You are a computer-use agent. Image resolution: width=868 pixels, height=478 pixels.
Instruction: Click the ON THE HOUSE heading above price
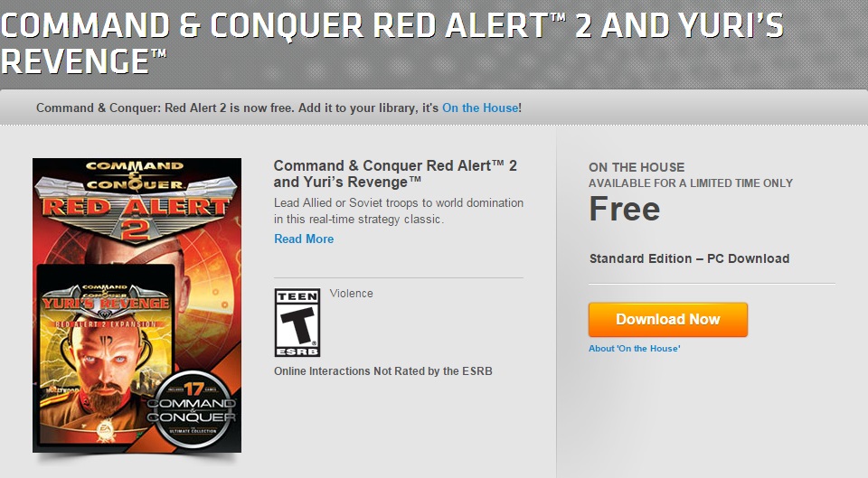637,167
